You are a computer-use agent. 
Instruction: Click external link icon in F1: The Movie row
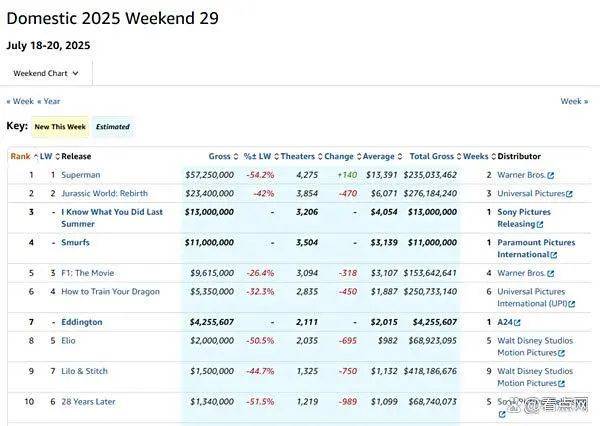[x=551, y=274]
